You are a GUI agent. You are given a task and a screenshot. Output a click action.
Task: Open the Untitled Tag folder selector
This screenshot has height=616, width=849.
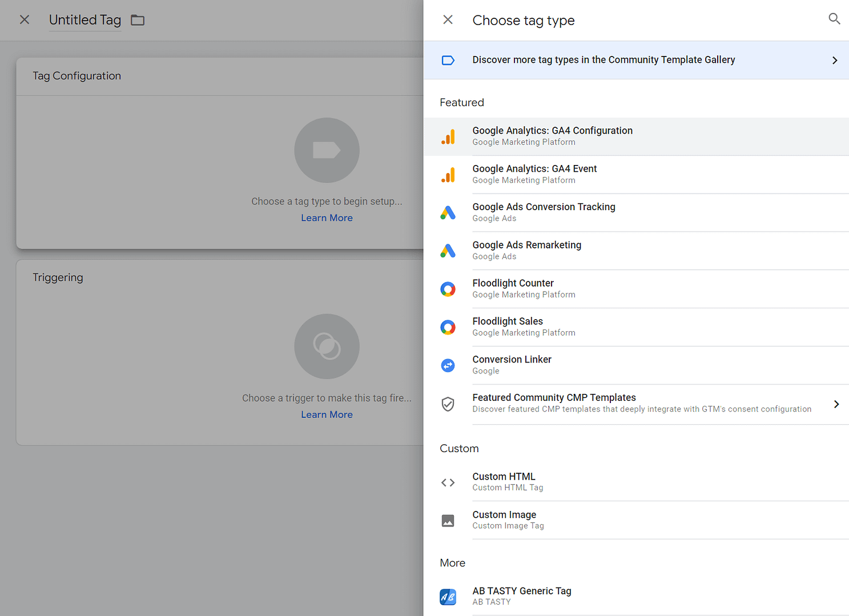[x=137, y=19]
